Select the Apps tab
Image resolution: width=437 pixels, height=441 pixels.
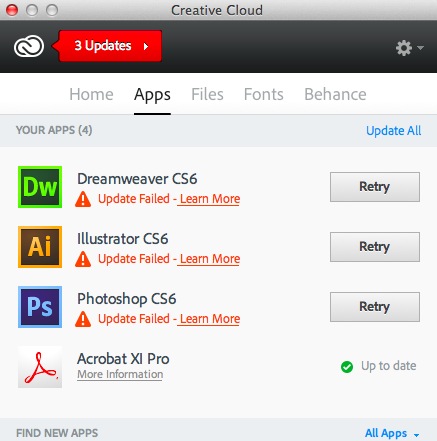pyautogui.click(x=152, y=95)
